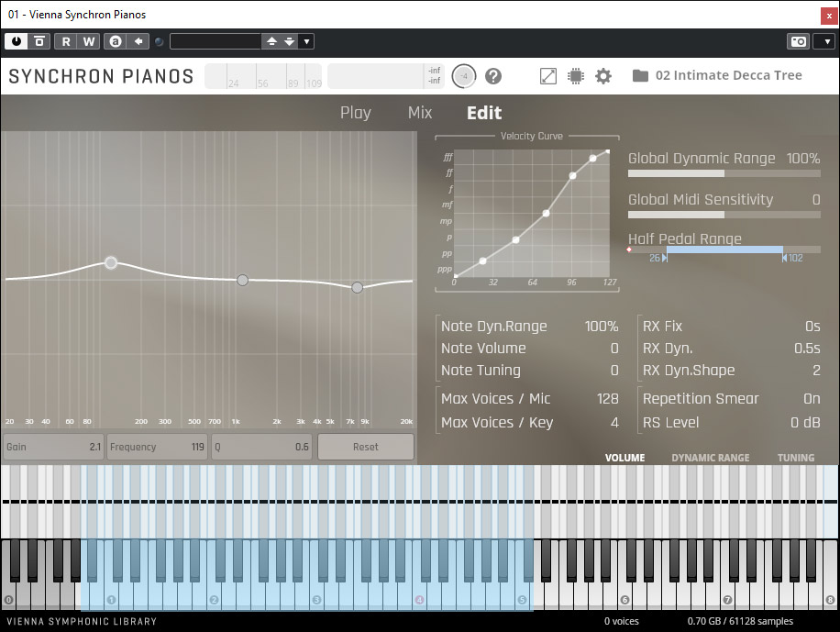Switch to the Mix tab
This screenshot has height=632, width=840.
click(420, 113)
